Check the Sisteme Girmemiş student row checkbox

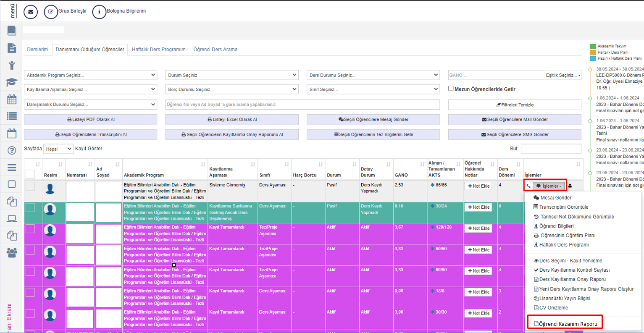[x=30, y=186]
